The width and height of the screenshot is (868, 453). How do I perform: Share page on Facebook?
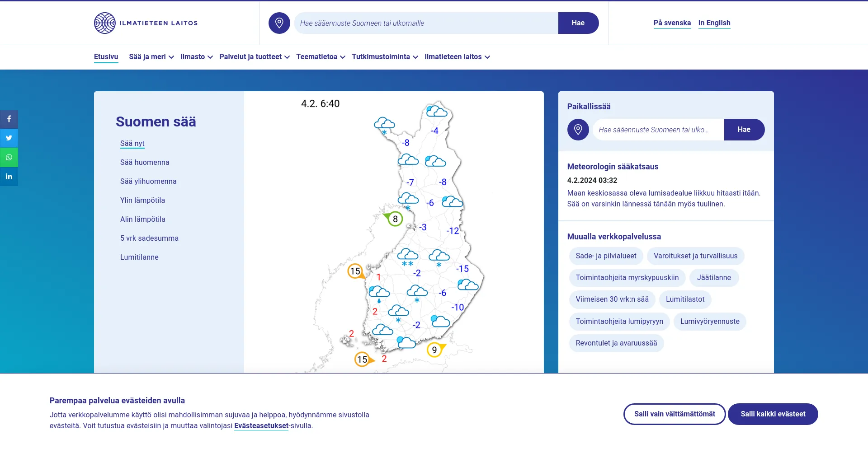pos(9,119)
